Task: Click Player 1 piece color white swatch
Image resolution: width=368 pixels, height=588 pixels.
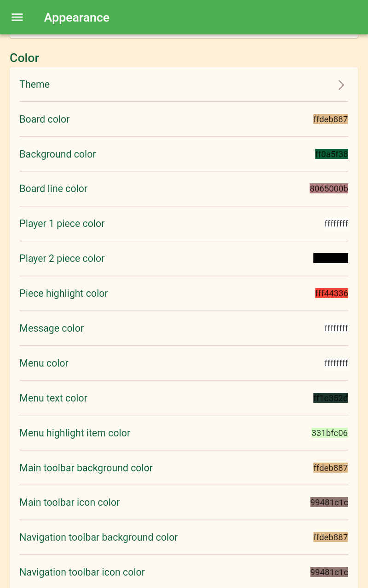Action: click(x=336, y=224)
